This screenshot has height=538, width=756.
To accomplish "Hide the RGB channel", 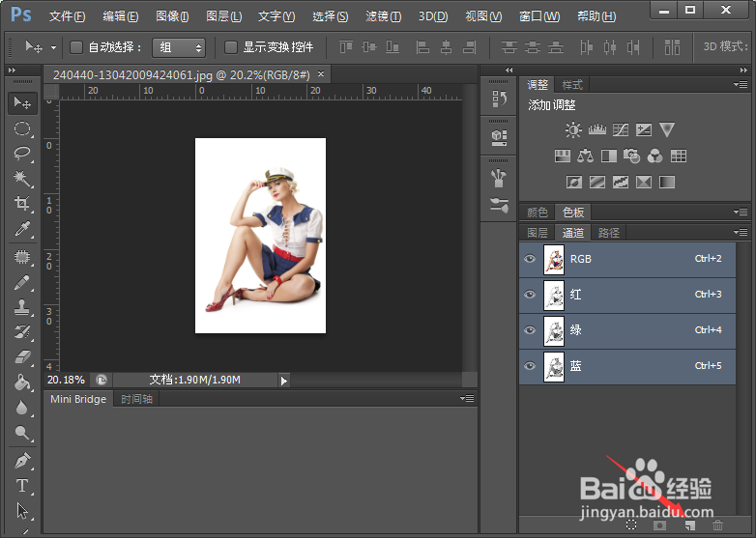I will pyautogui.click(x=530, y=259).
